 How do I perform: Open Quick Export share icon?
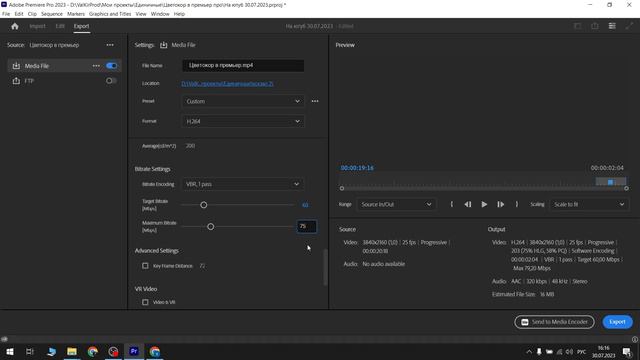595,26
